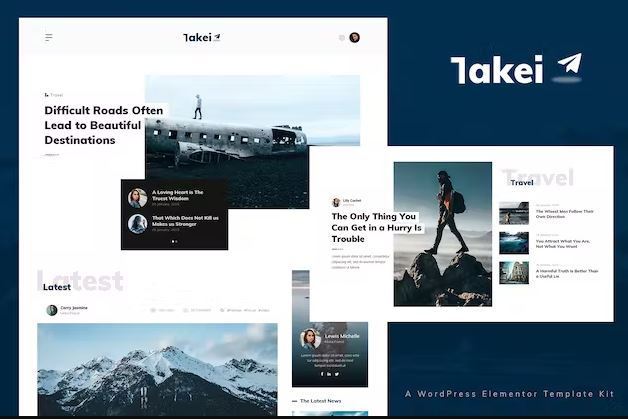
Task: Select the 'Travel' category tag above headline
Action: pos(55,95)
